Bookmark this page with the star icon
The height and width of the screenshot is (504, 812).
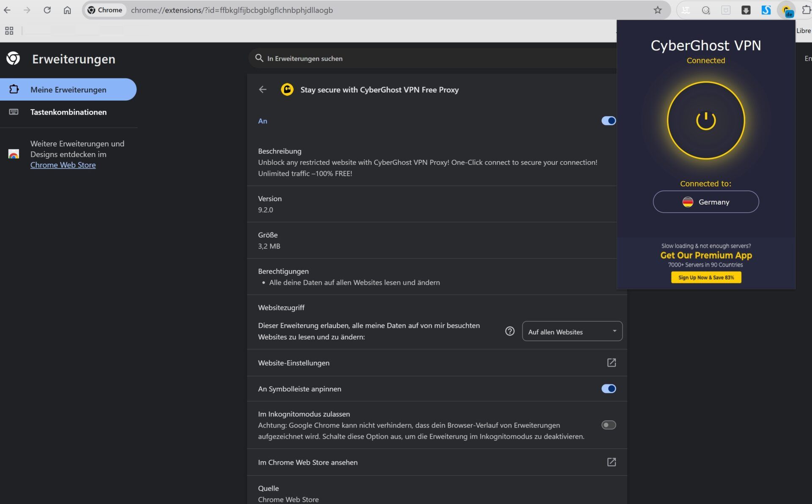coord(657,10)
